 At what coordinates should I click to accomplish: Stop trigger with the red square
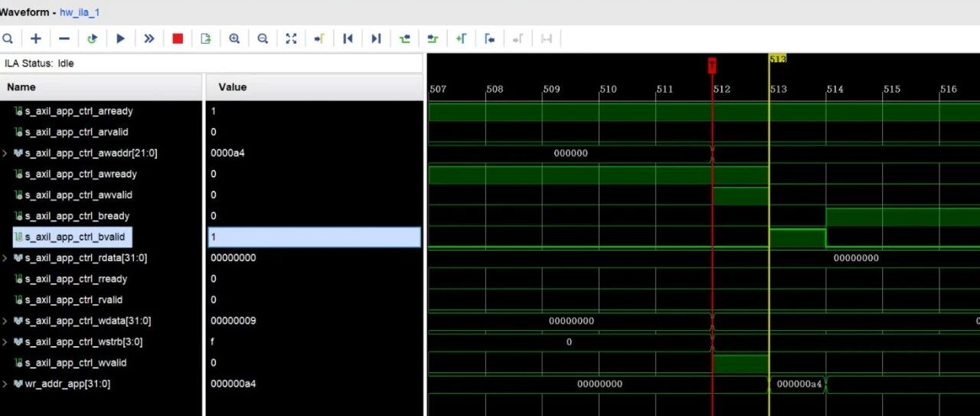[x=178, y=38]
